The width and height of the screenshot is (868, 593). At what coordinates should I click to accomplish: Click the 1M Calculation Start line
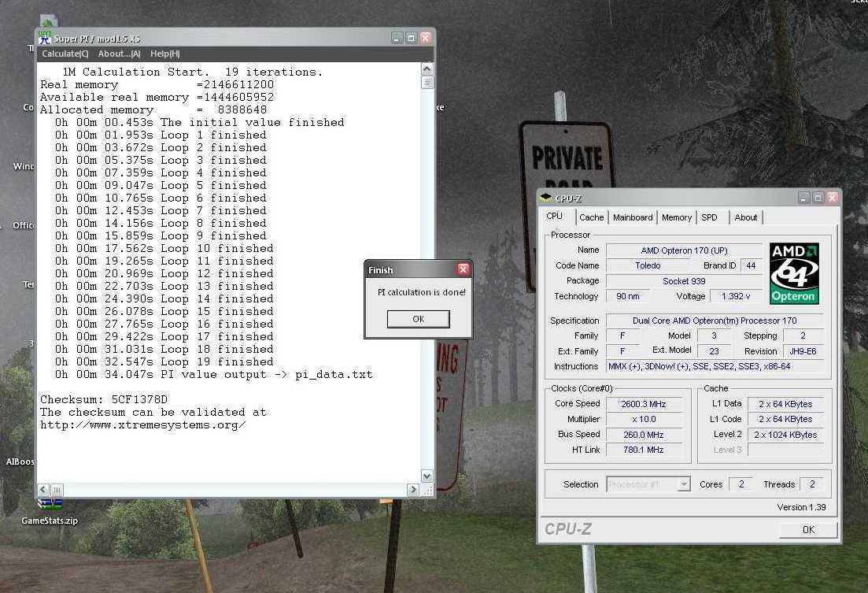(x=192, y=72)
